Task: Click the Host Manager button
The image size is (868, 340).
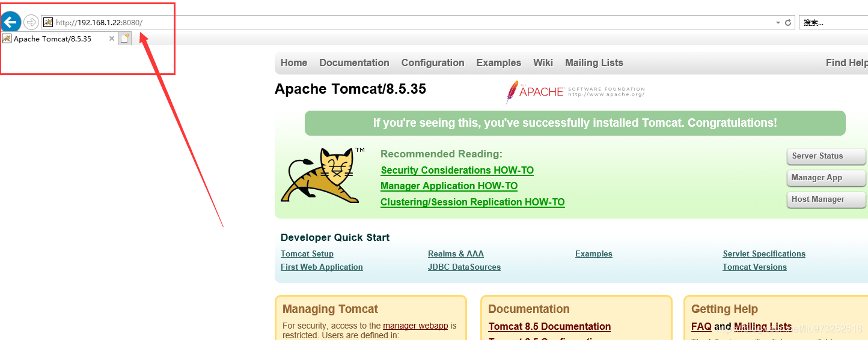Action: pos(826,199)
